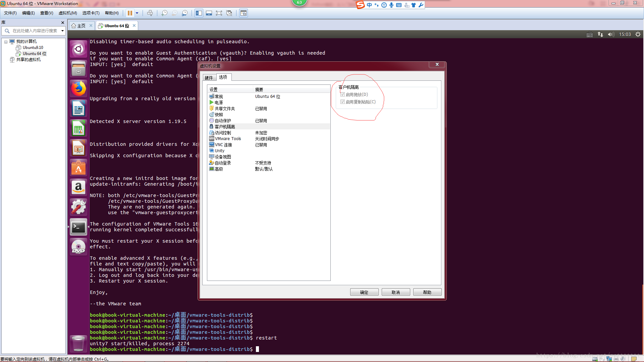The height and width of the screenshot is (362, 644).
Task: Pause the virtual machine from the toolbar
Action: [130, 13]
